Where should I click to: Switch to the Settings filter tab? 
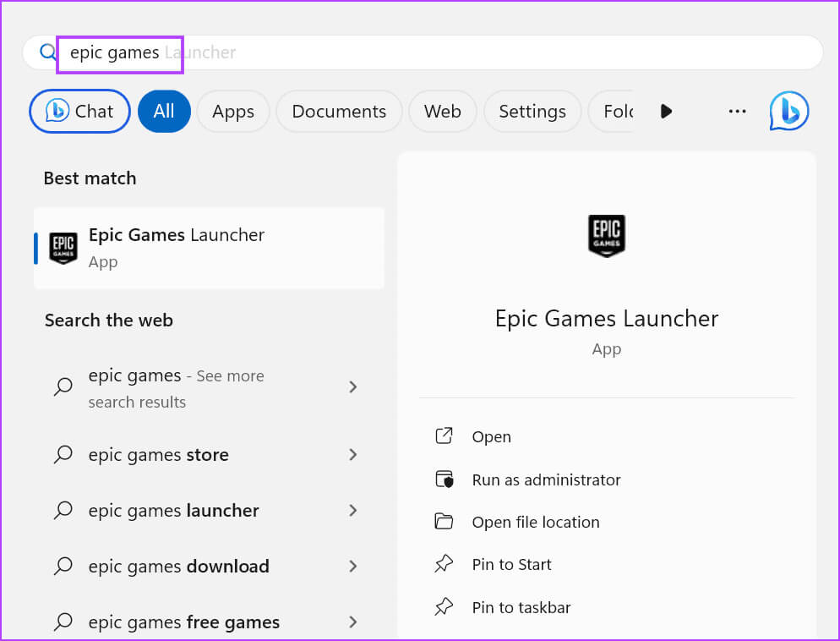click(x=532, y=112)
